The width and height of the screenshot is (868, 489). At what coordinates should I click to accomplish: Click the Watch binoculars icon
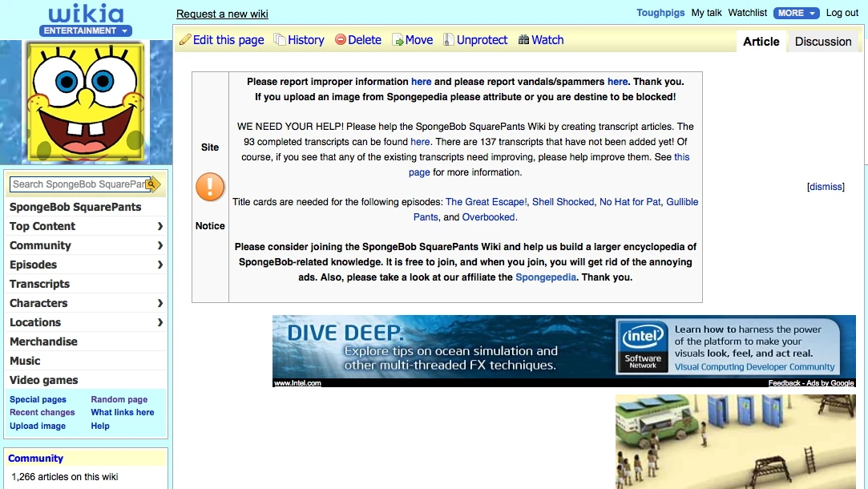tap(523, 40)
